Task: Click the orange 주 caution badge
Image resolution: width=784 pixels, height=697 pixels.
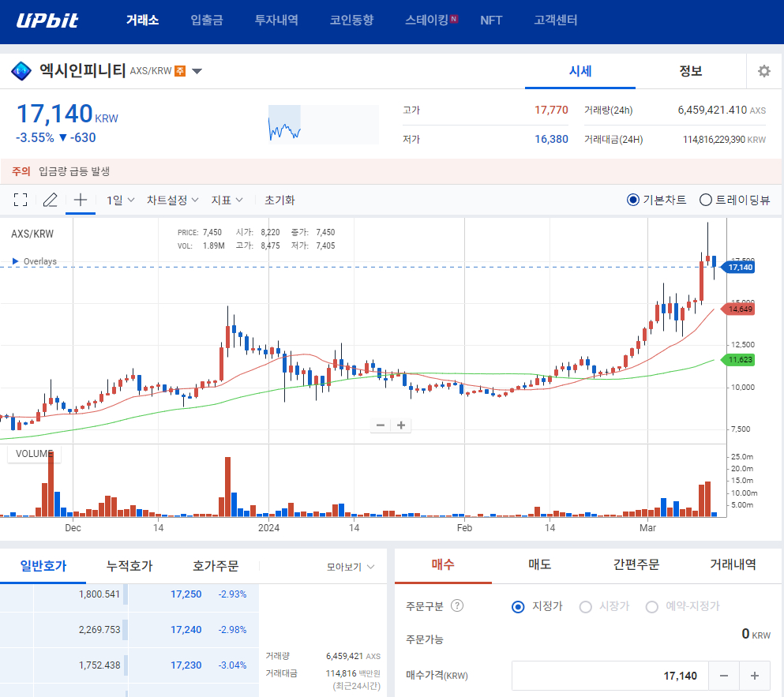Action: point(180,71)
